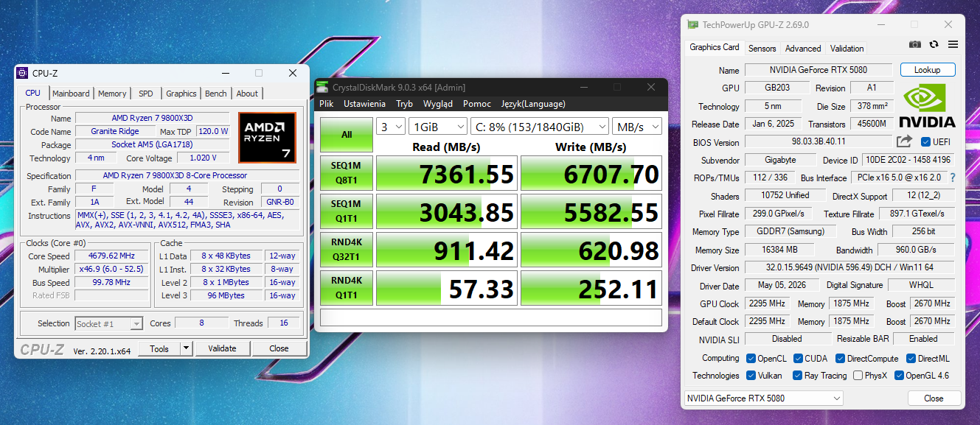Toggle the UEFI checkbox
The height and width of the screenshot is (425, 980).
point(926,141)
